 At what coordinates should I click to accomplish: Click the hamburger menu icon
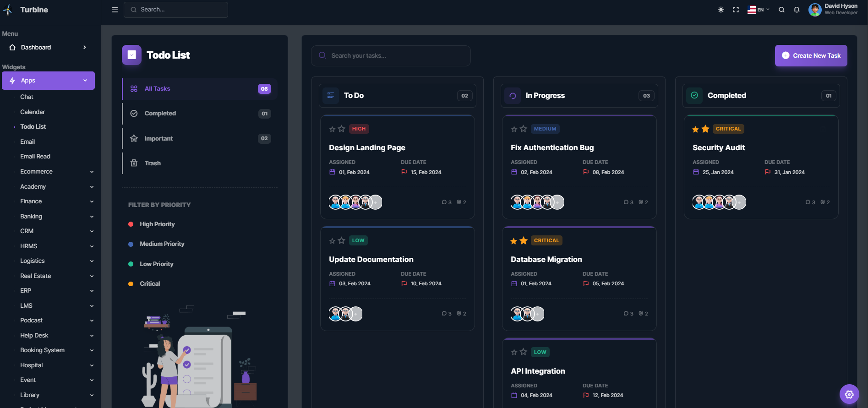[x=115, y=10]
